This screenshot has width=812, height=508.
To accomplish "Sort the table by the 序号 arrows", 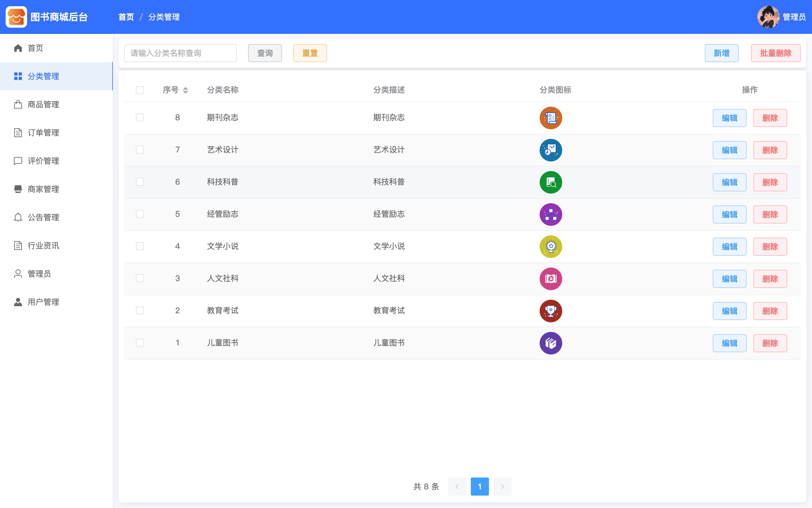I will tap(185, 90).
